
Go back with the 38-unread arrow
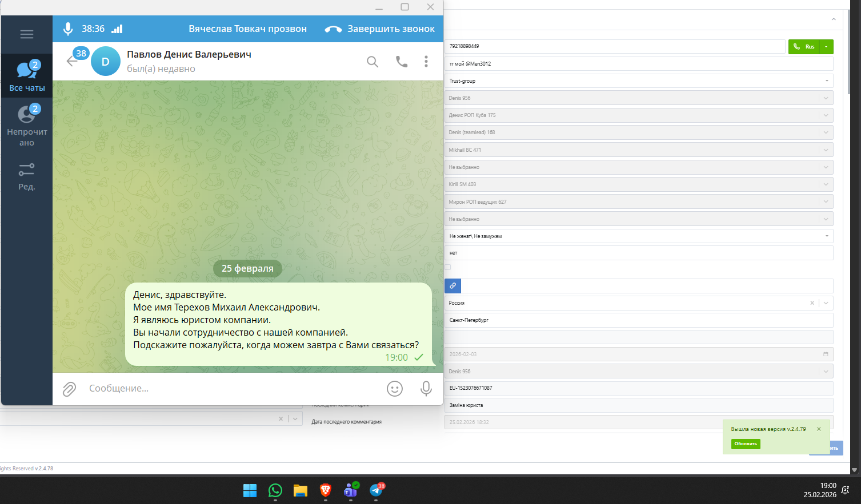(x=72, y=61)
